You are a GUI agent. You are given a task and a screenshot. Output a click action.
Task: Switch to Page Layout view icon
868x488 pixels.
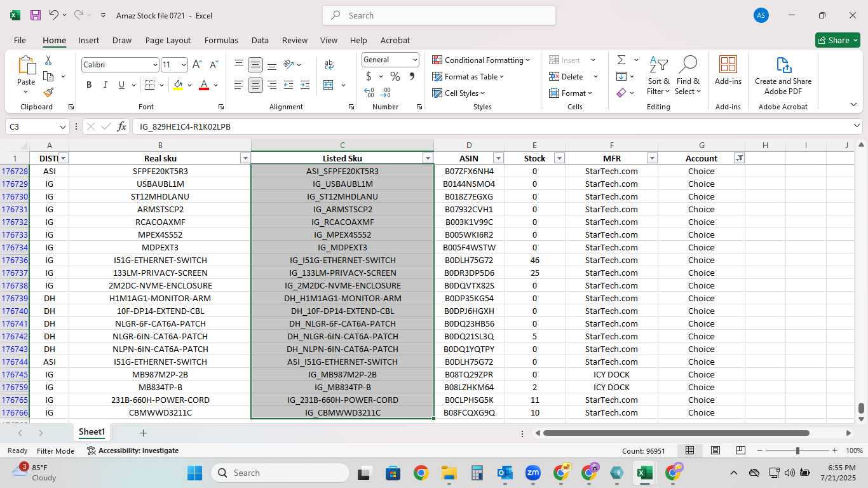click(715, 451)
